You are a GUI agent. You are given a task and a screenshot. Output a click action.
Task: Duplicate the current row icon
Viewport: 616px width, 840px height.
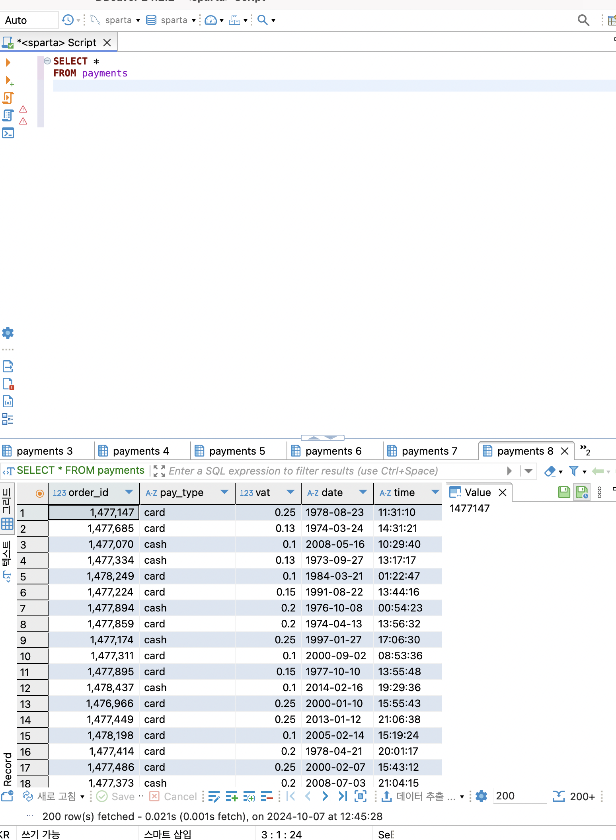[249, 796]
